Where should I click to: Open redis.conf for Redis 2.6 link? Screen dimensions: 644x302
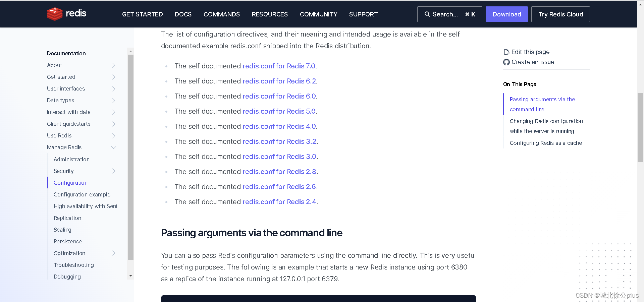[279, 187]
